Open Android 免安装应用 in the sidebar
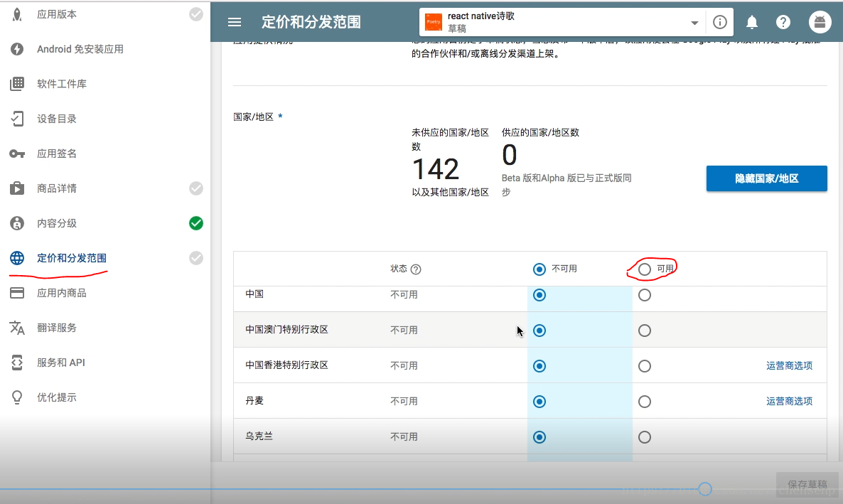The height and width of the screenshot is (504, 843). [x=80, y=49]
